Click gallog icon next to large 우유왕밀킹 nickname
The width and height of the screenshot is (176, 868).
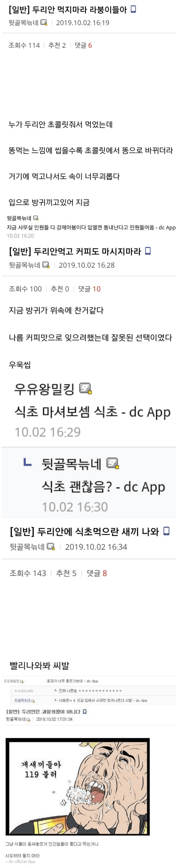[85, 388]
